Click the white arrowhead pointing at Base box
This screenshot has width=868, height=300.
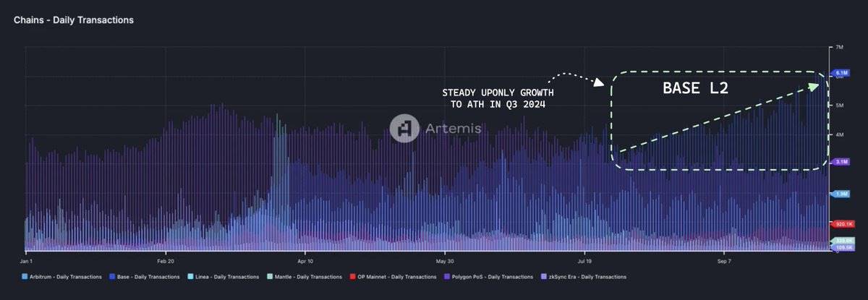(599, 83)
